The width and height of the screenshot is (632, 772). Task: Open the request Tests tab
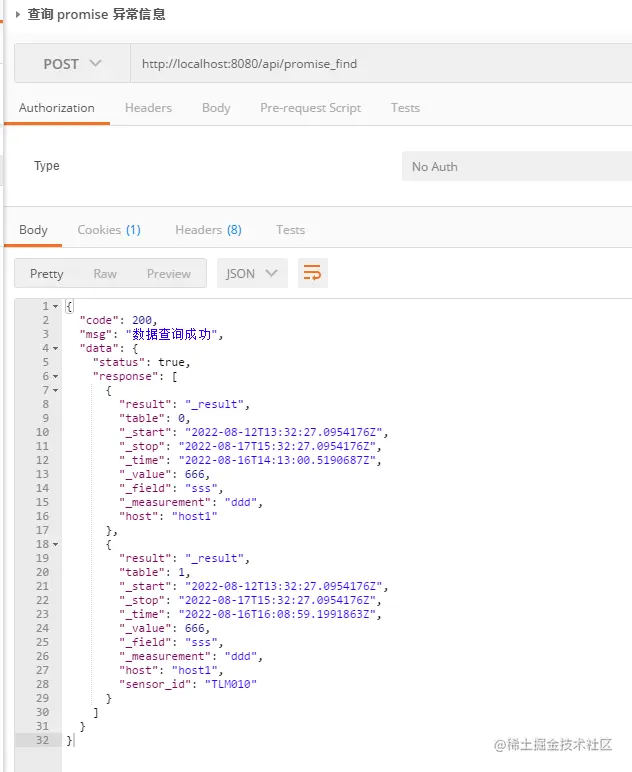click(405, 108)
